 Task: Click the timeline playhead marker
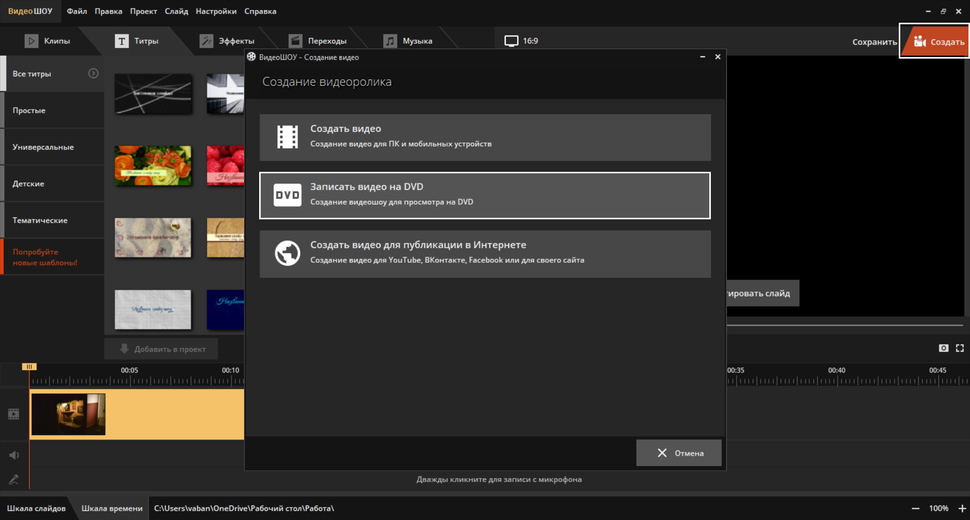pos(29,367)
